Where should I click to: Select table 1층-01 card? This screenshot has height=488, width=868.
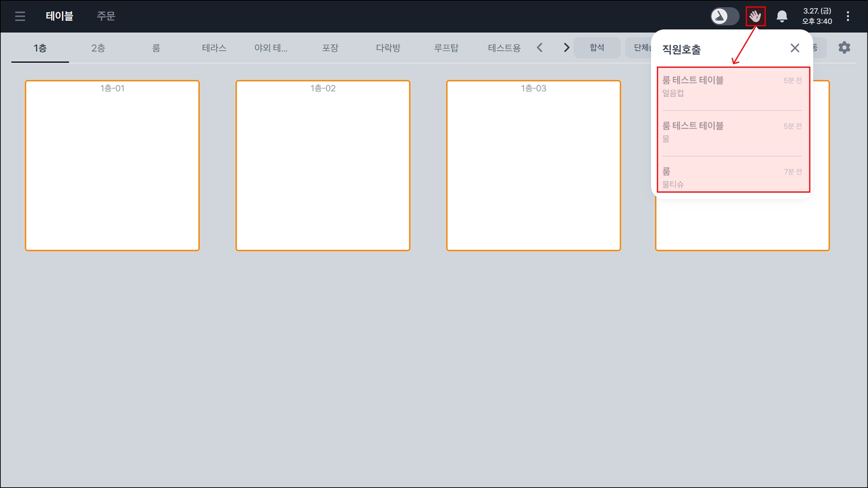pyautogui.click(x=112, y=165)
